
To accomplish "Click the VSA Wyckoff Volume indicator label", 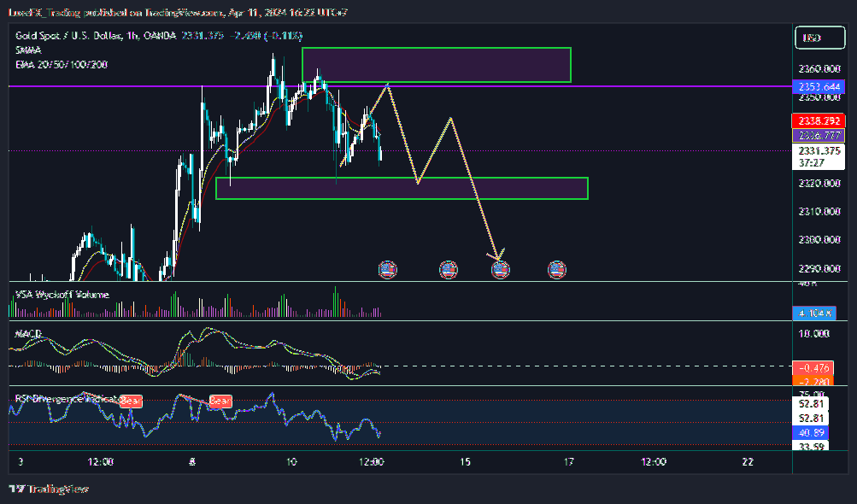I will [62, 295].
